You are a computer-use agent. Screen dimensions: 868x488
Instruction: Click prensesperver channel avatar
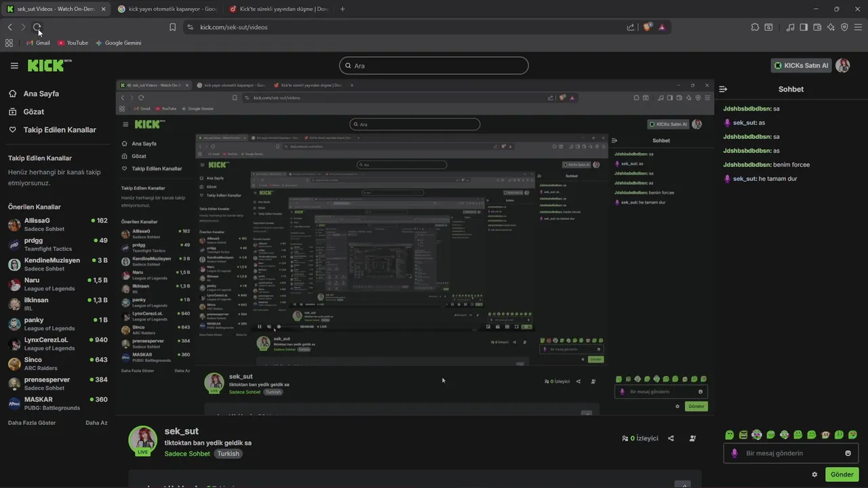(14, 384)
